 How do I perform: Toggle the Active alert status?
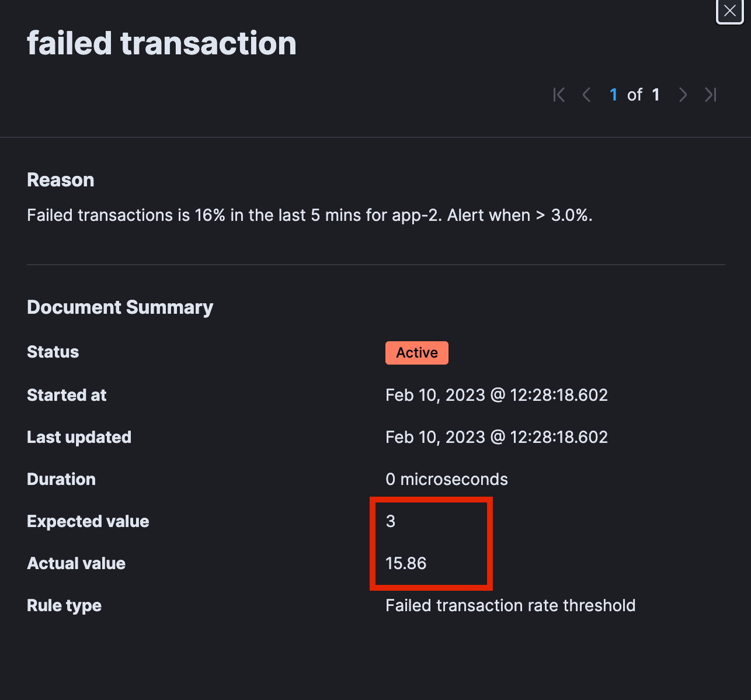[x=416, y=352]
